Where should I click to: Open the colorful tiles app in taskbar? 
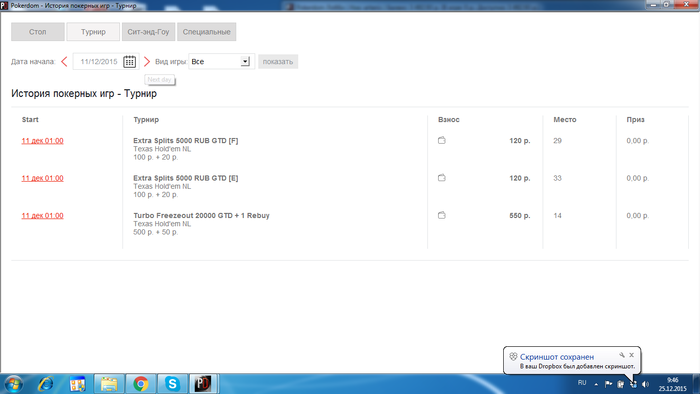pos(77,384)
